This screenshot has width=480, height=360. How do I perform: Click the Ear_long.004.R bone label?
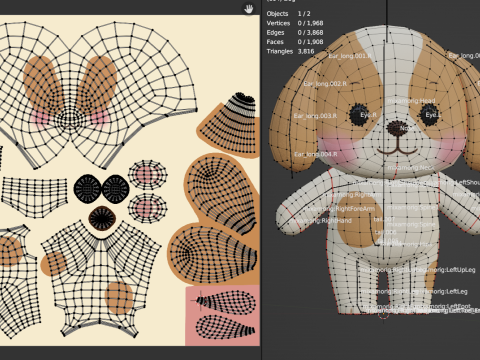point(316,154)
